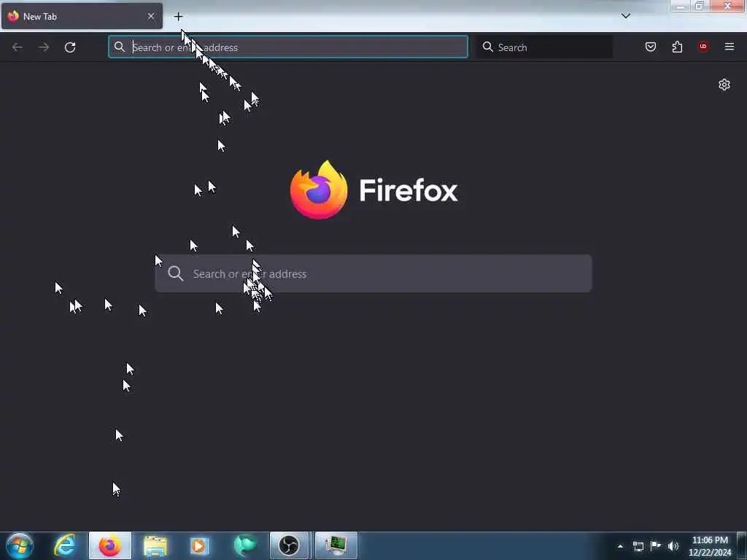Image resolution: width=747 pixels, height=560 pixels.
Task: Show hidden system tray icons
Action: [620, 546]
